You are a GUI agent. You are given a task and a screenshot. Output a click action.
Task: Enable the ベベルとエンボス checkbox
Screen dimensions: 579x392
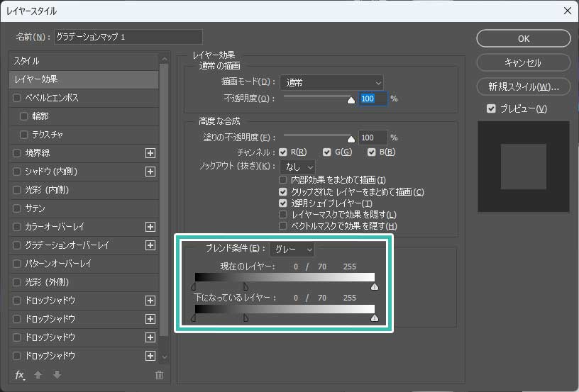tap(18, 97)
